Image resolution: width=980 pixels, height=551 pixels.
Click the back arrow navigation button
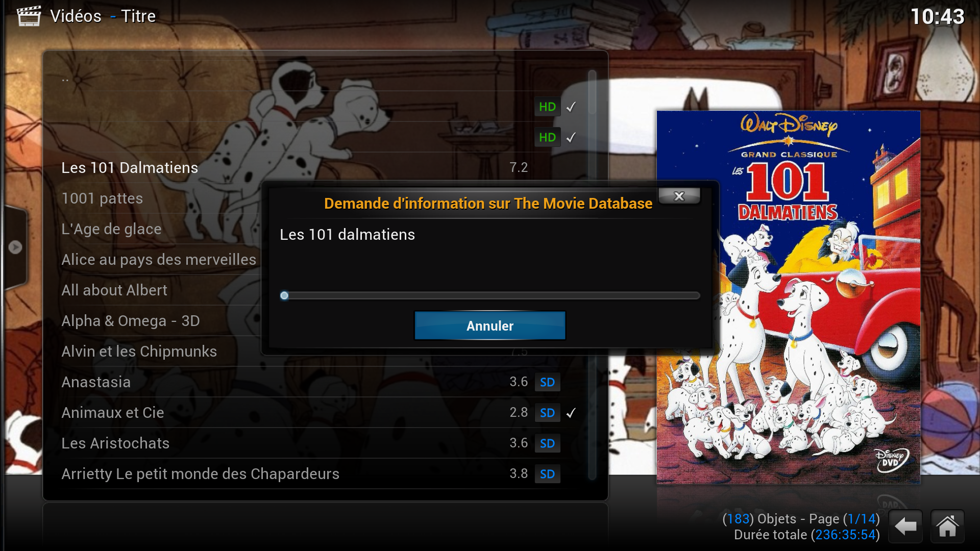pyautogui.click(x=905, y=526)
